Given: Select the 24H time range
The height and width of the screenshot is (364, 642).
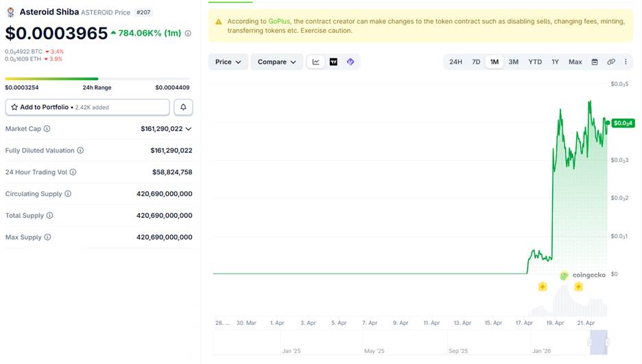Looking at the screenshot, I should point(455,62).
